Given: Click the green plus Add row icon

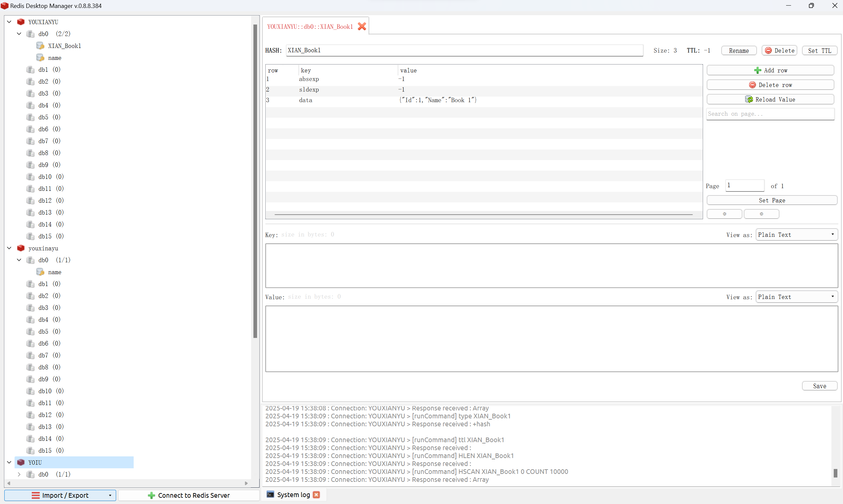Looking at the screenshot, I should [757, 70].
